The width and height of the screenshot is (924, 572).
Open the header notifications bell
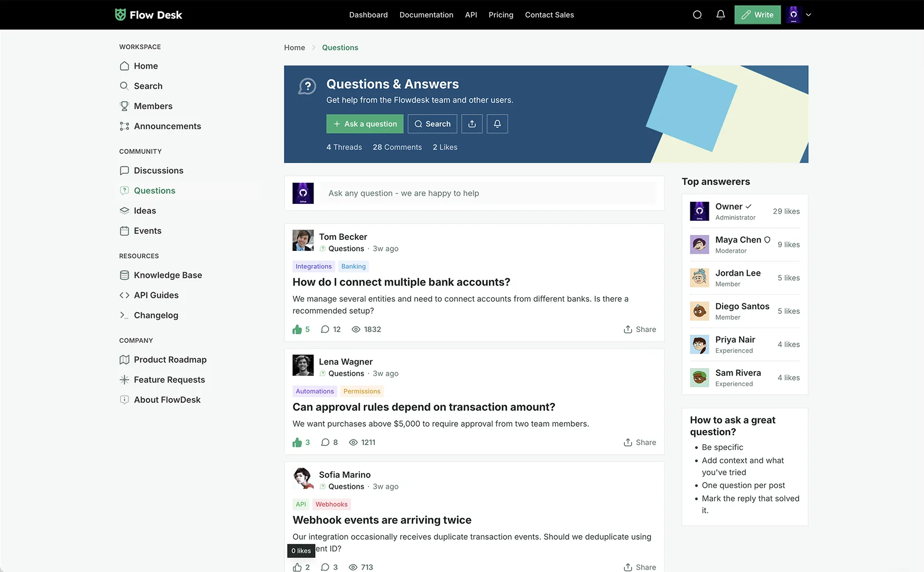point(720,15)
